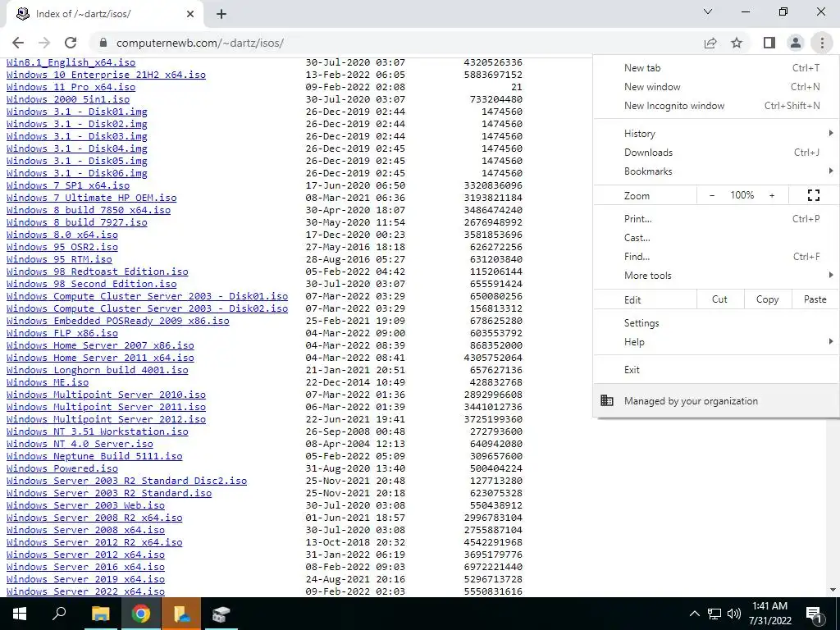Show hidden tray icons chevron

point(694,614)
